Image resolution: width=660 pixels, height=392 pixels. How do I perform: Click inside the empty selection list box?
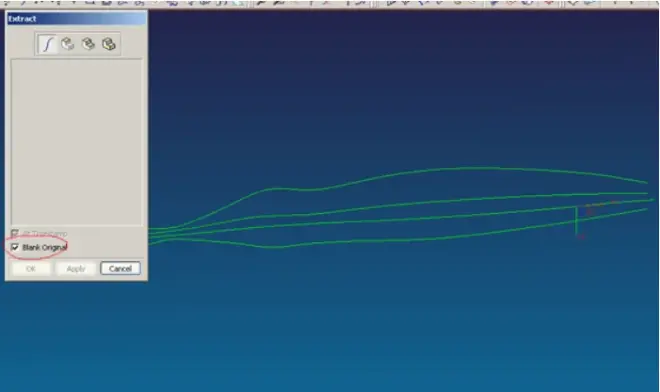pos(76,142)
